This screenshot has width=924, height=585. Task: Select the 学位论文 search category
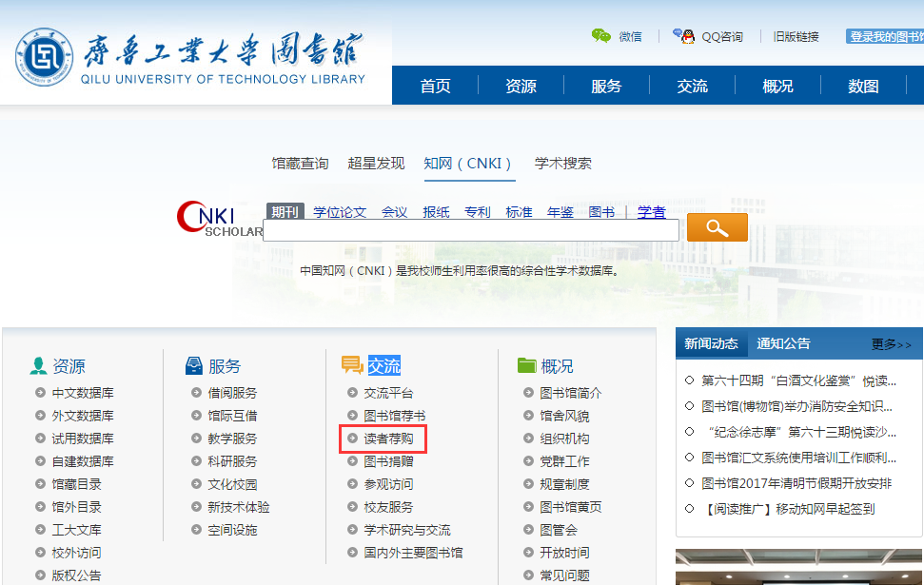[x=340, y=212]
